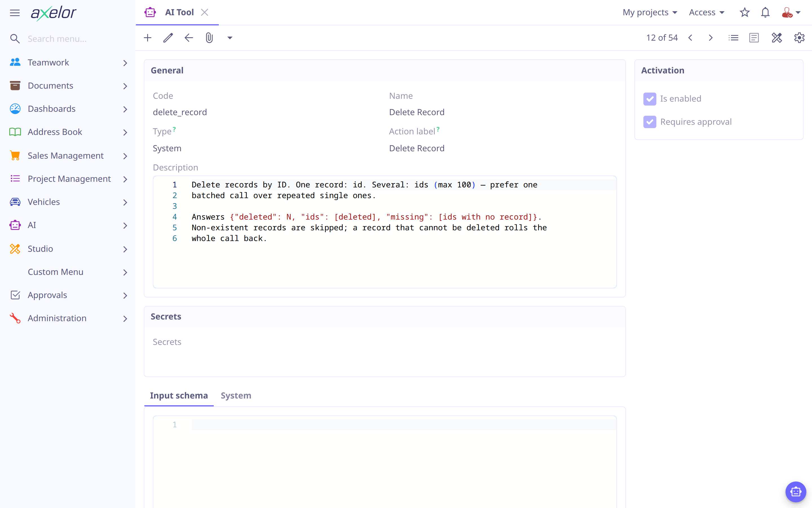The image size is (812, 508).
Task: Click the favorites star icon
Action: coord(745,12)
